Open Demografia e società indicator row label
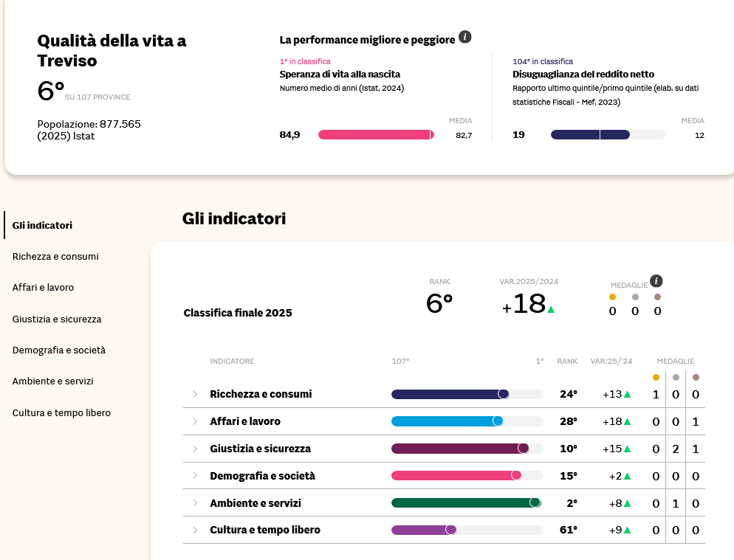This screenshot has height=560, width=734. point(262,476)
